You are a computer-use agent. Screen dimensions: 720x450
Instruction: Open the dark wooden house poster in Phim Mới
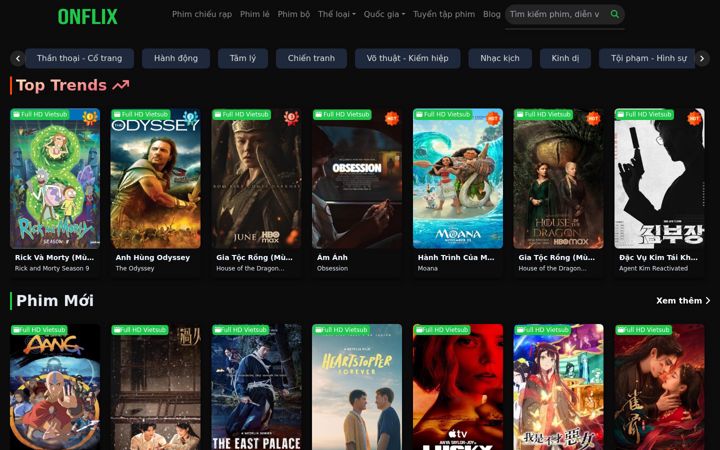pos(156,387)
